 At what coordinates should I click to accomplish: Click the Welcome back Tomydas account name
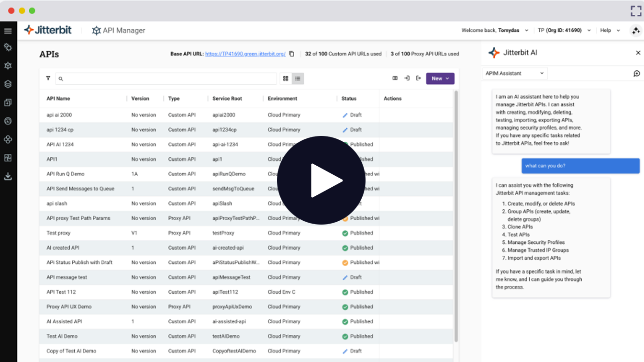click(x=493, y=30)
